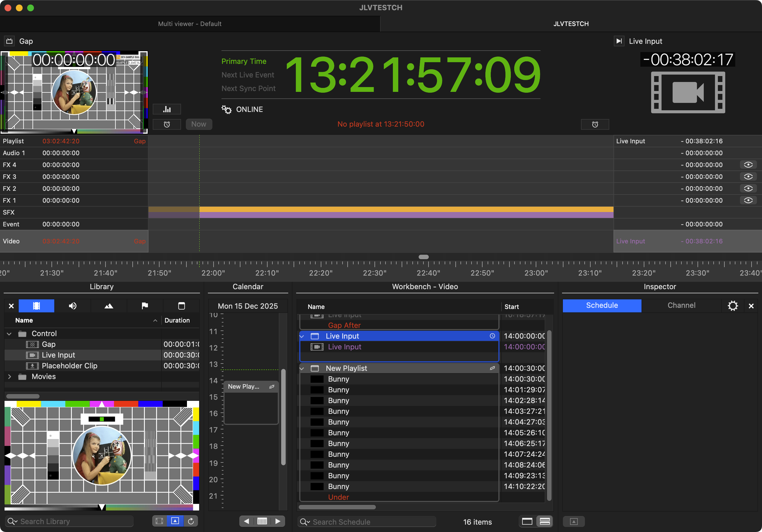The width and height of the screenshot is (762, 532).
Task: Collapse the New Playlist disclosure chevron
Action: pyautogui.click(x=302, y=369)
